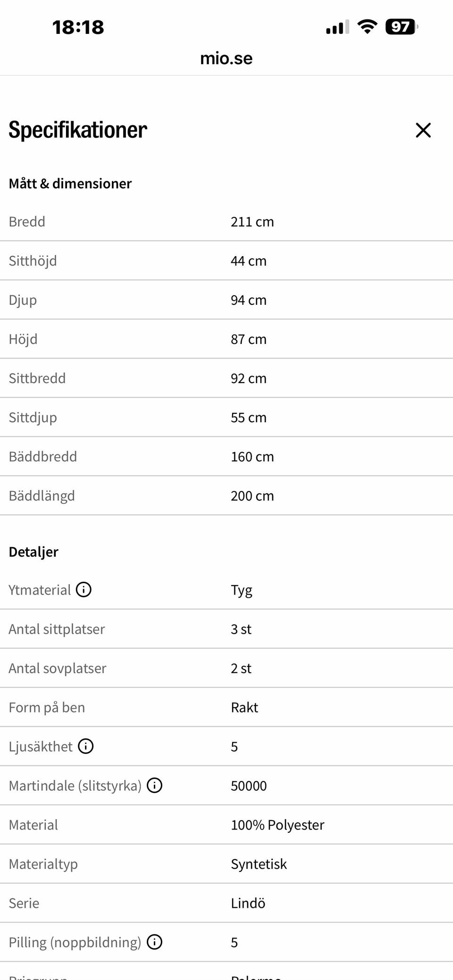Tap the battery indicator in status bar
453x980 pixels.
point(402,27)
